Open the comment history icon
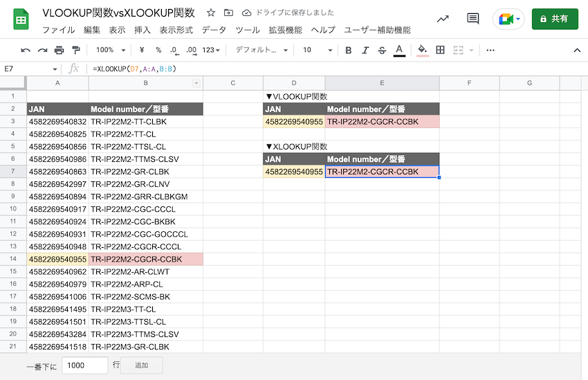The image size is (588, 380). [473, 19]
